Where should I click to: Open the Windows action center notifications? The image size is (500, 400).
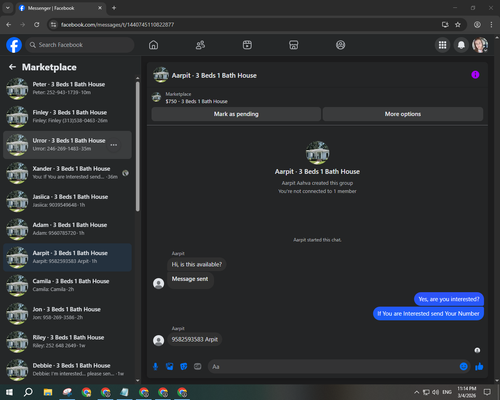click(x=487, y=392)
